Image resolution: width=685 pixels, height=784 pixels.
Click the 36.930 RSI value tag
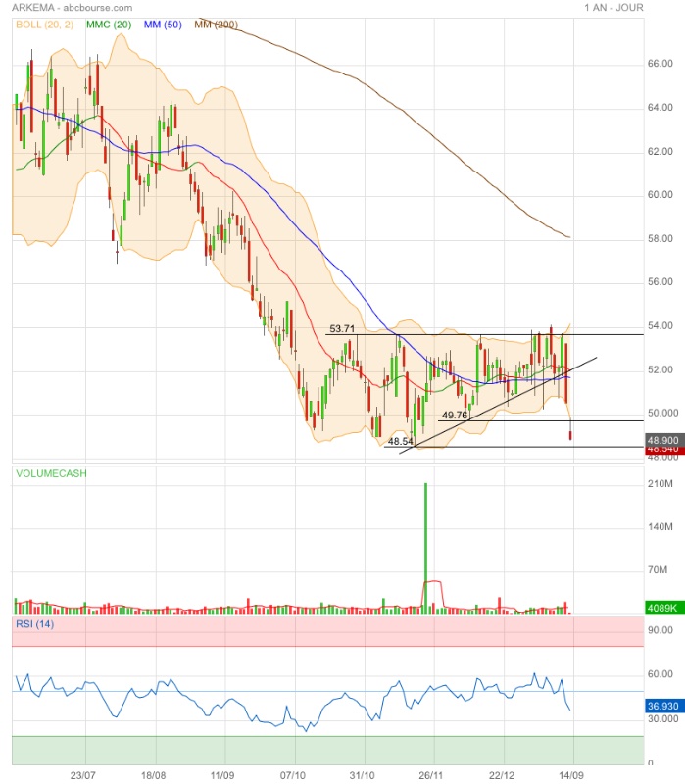pos(663,706)
